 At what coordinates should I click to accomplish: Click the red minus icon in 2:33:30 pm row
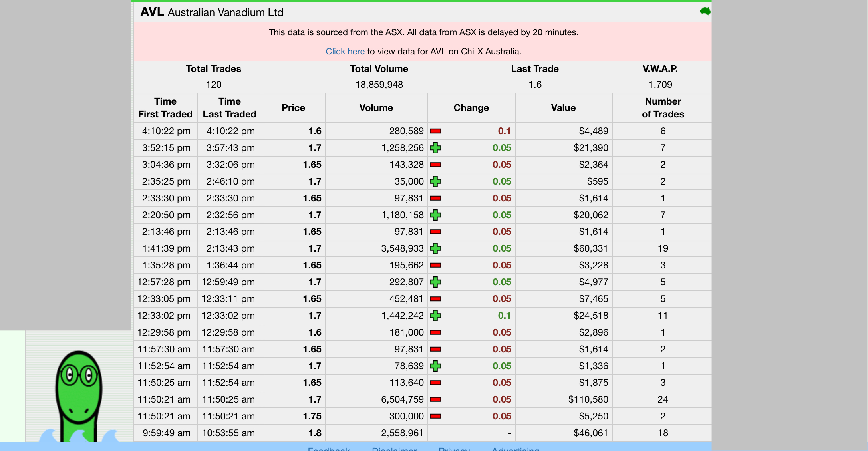(435, 198)
